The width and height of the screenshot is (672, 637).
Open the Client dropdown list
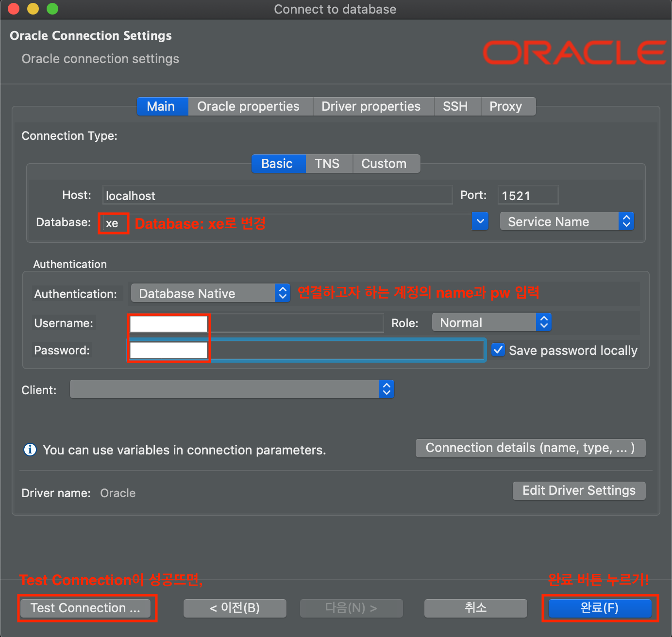(x=232, y=389)
